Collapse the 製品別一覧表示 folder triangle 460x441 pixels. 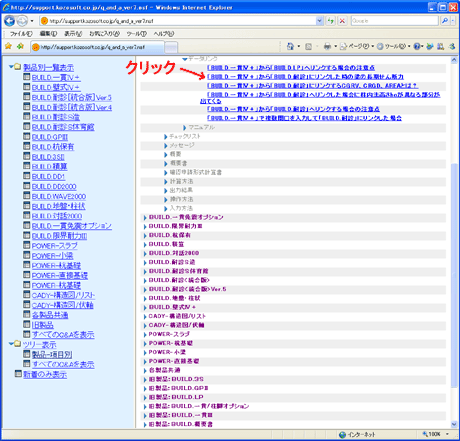[x=11, y=66]
